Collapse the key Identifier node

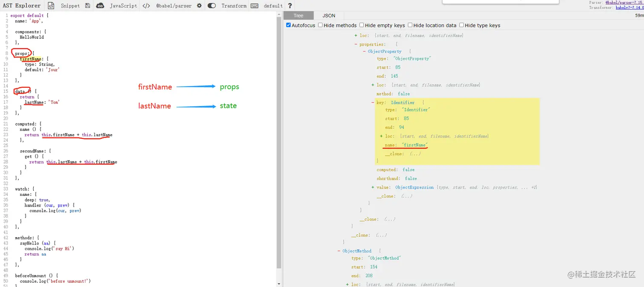coord(373,103)
